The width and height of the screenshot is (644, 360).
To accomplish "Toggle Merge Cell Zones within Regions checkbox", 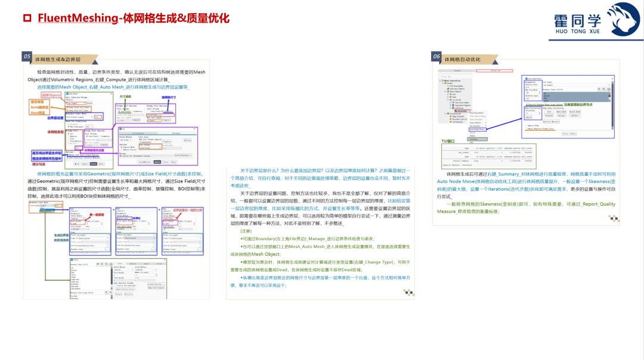I will (68, 155).
